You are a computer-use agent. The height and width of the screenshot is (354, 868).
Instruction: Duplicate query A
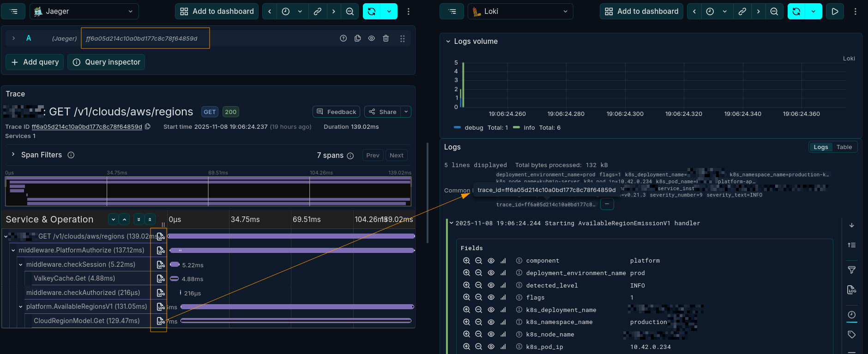pos(357,38)
